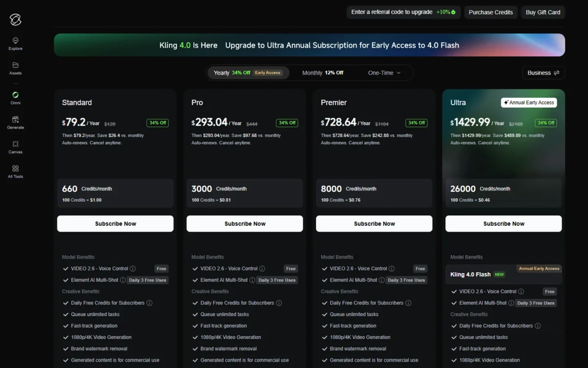The image size is (588, 368).
Task: Click Brand watermark removal in Premier list
Action: [x=358, y=349]
